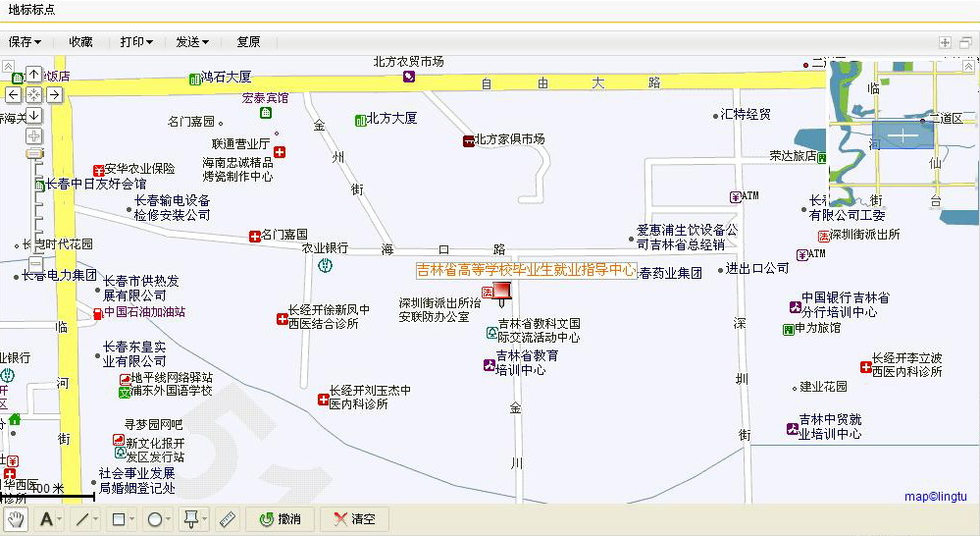The height and width of the screenshot is (536, 980).
Task: Zoom out using the minus button
Action: pyautogui.click(x=34, y=264)
